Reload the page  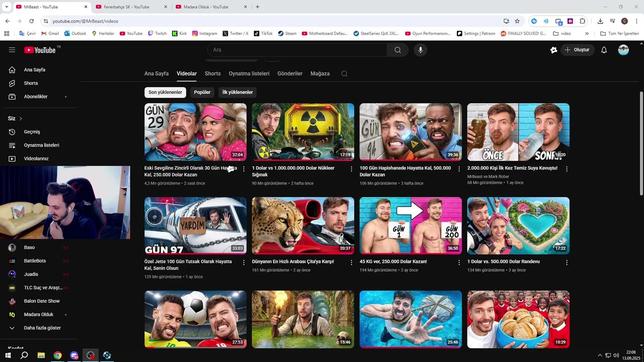tap(31, 21)
